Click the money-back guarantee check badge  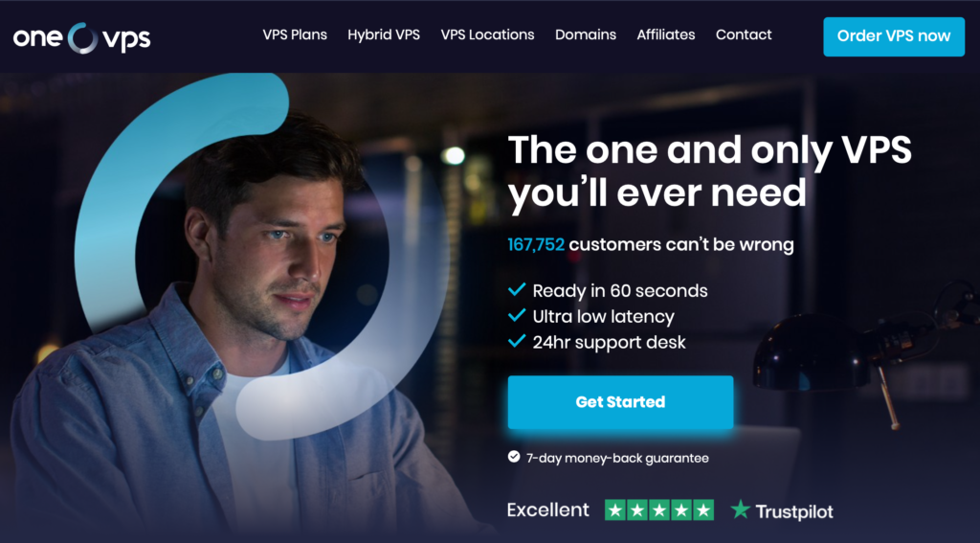(514, 458)
